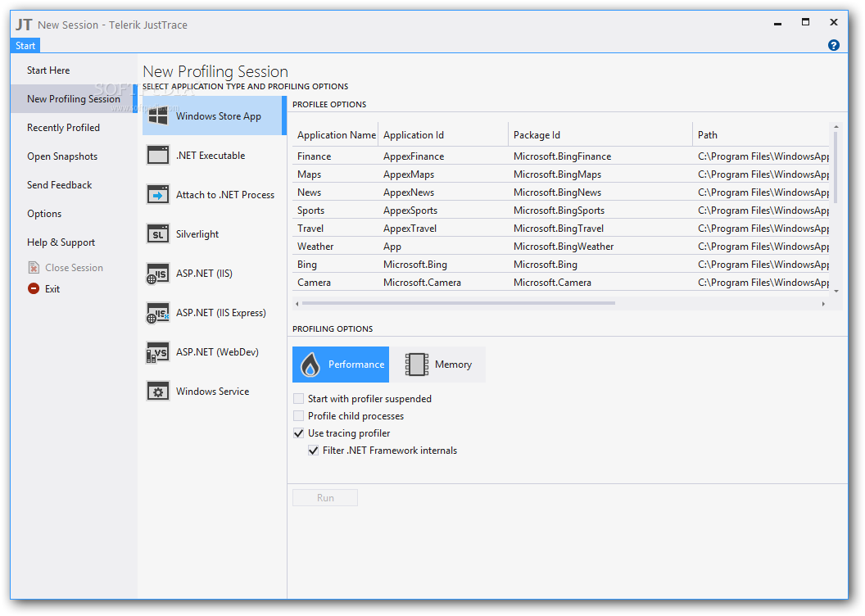Open the Options page
This screenshot has height=616, width=865.
(44, 214)
